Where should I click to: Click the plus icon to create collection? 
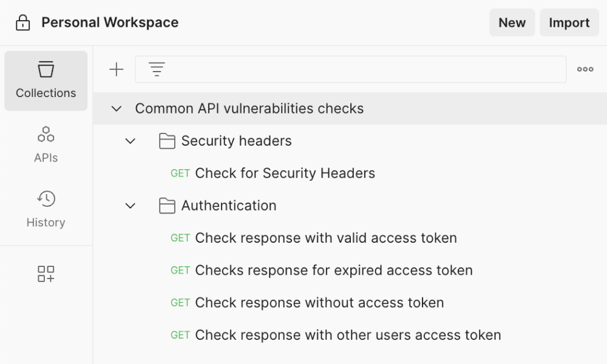(116, 70)
